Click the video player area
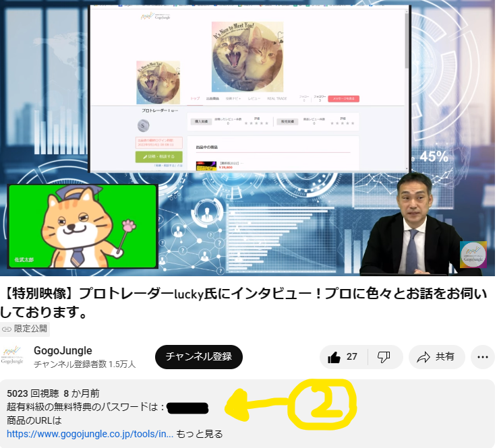 point(247,137)
